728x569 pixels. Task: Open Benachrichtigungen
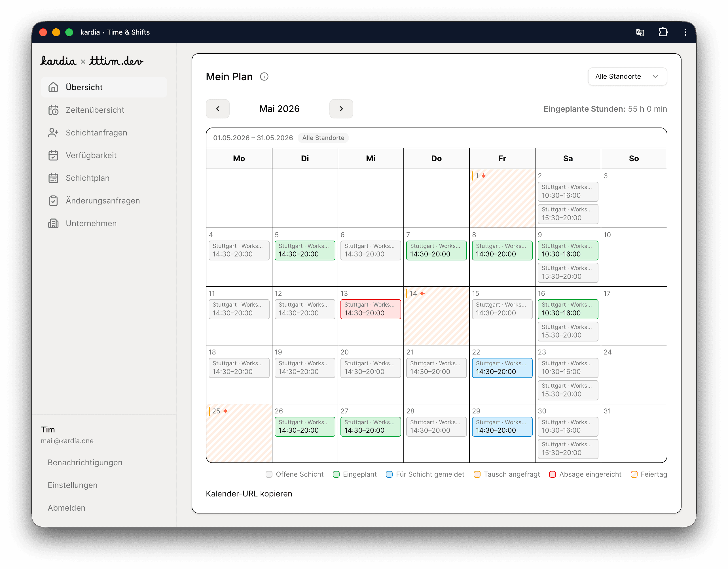point(85,462)
